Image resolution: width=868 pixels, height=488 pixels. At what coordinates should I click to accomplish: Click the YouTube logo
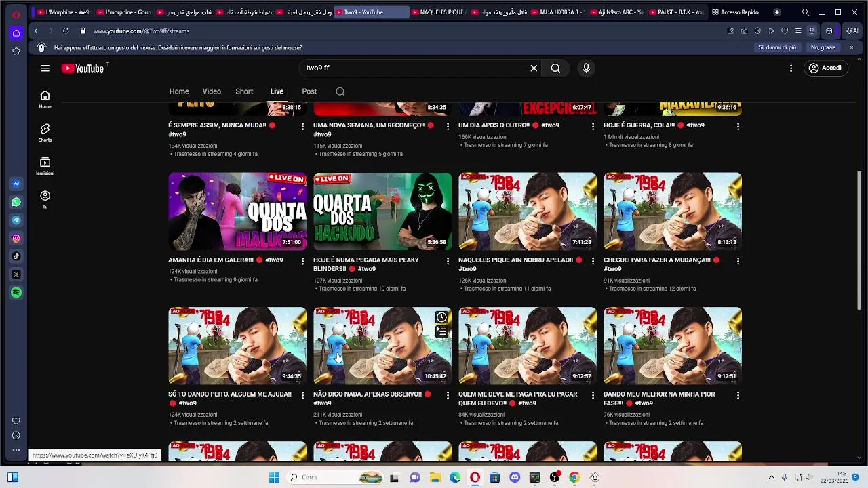coord(83,68)
